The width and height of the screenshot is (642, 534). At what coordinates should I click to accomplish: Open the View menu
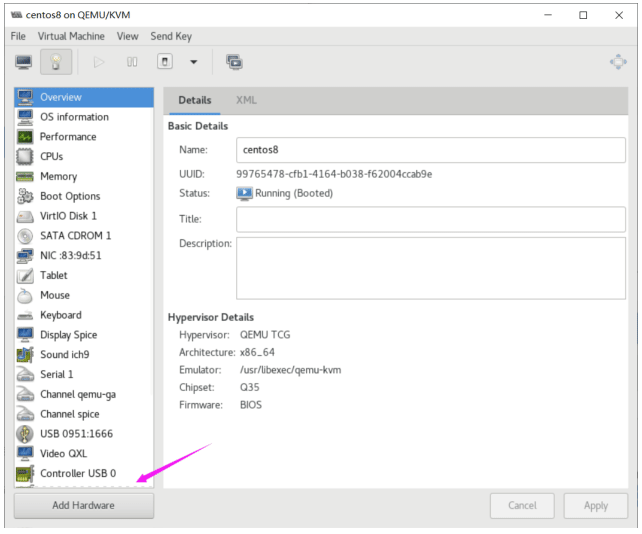pos(127,36)
